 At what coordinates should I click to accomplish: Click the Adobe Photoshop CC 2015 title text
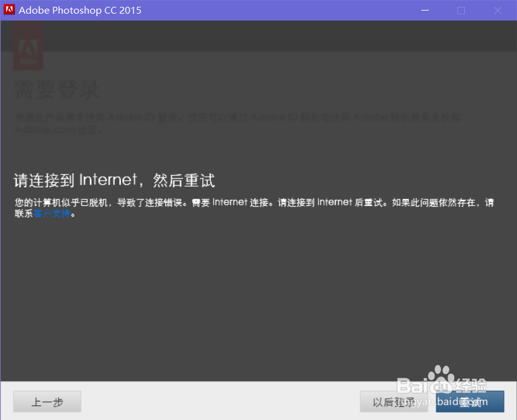click(80, 10)
